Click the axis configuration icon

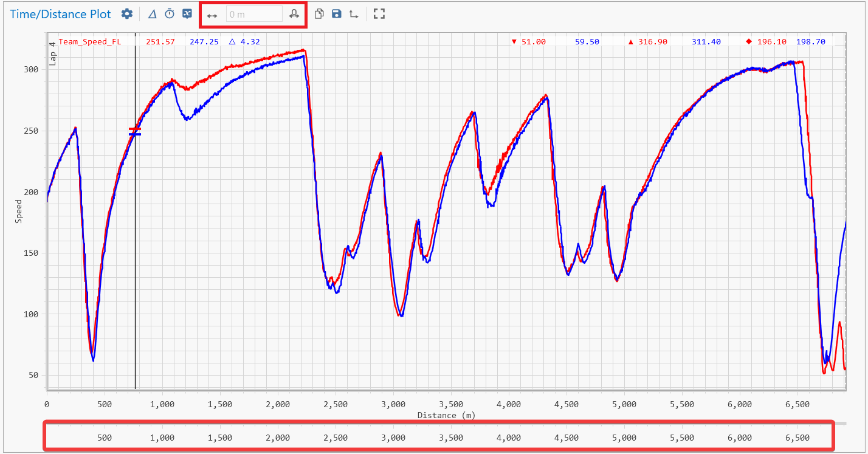click(x=353, y=14)
